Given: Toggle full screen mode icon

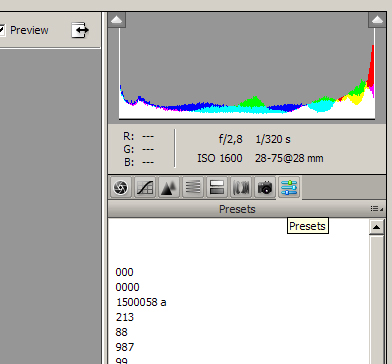Looking at the screenshot, I should coord(80,30).
